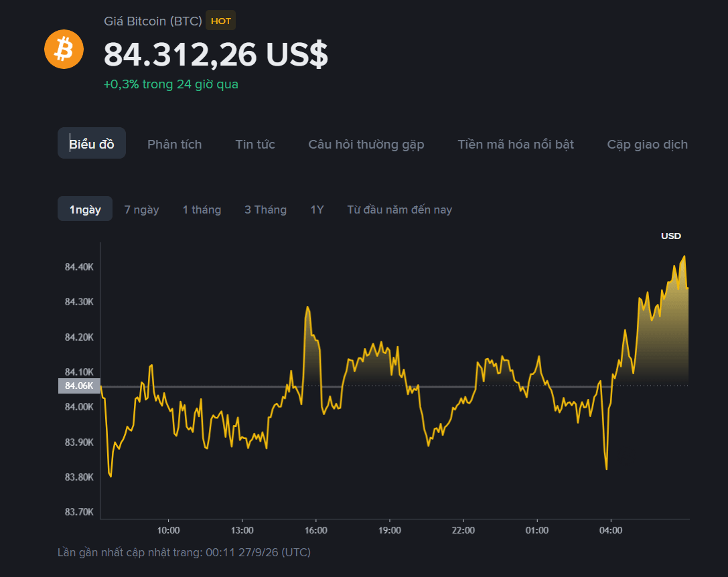
Task: Choose the 3 Tháng chart range
Action: (x=266, y=210)
